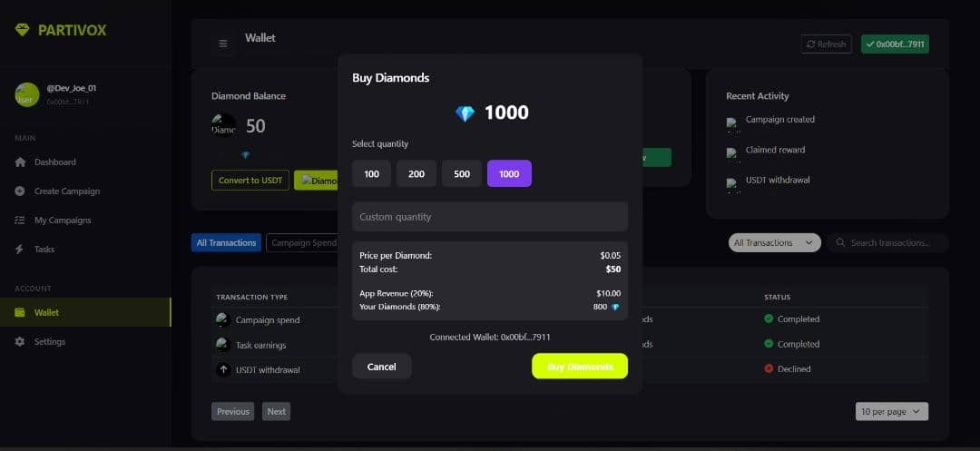Select quantity 1000 diamonds
Viewport: 980px width, 451px height.
tap(509, 173)
